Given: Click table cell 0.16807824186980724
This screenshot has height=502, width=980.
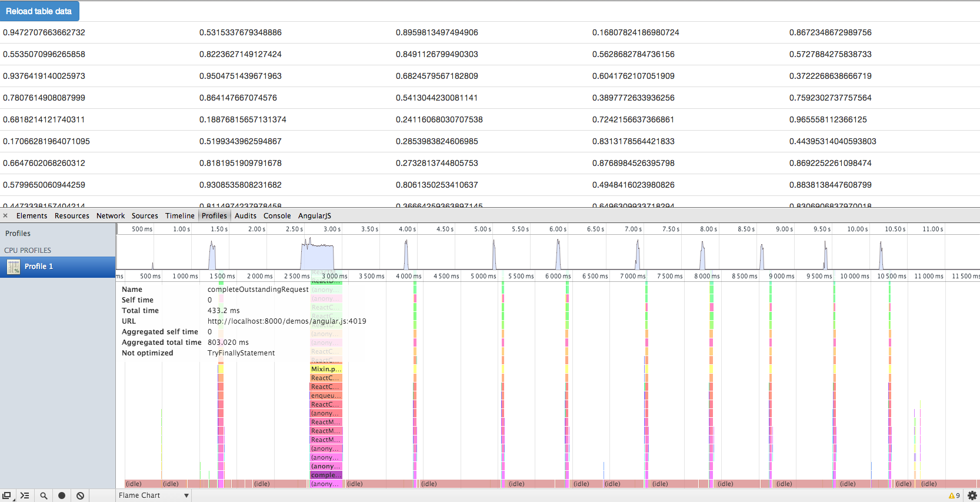Looking at the screenshot, I should [636, 32].
